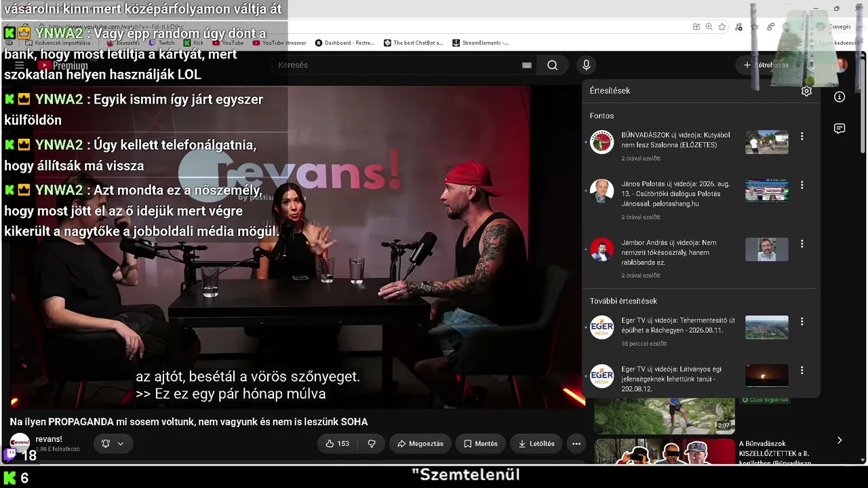Open recommended video thumbnail with 2:07 duration

tap(665, 416)
